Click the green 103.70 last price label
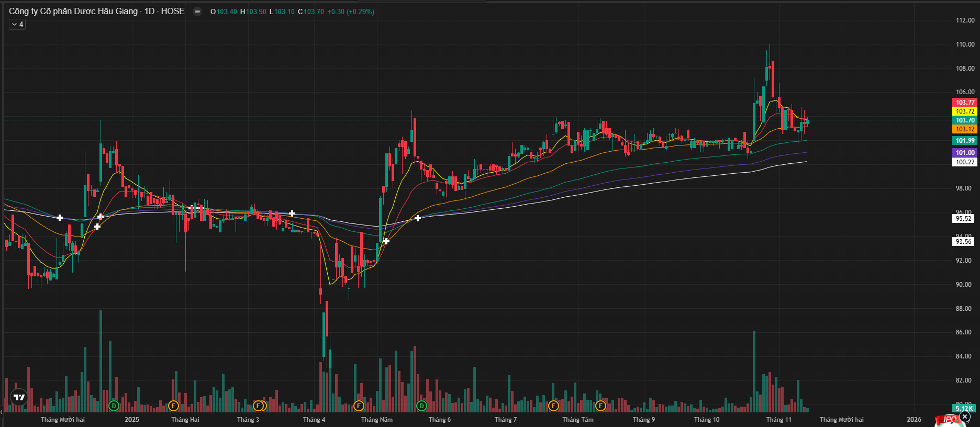The image size is (980, 427). pos(965,120)
